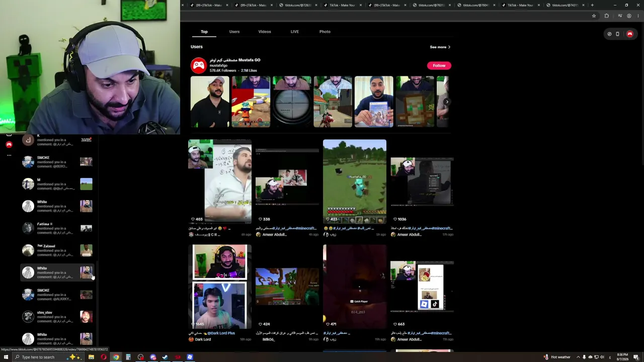Image resolution: width=644 pixels, height=362 pixels.
Task: Open the stev_stev mention notification
Action: point(57,317)
